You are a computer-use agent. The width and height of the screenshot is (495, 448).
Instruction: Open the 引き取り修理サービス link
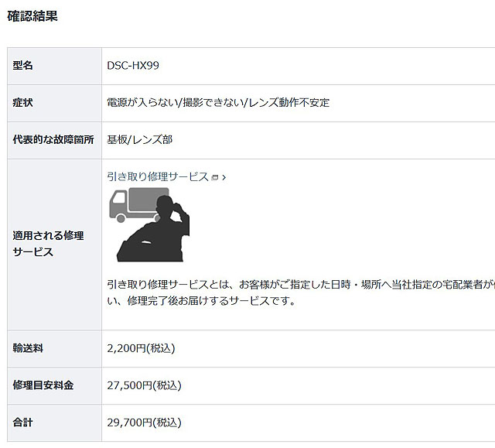[158, 176]
